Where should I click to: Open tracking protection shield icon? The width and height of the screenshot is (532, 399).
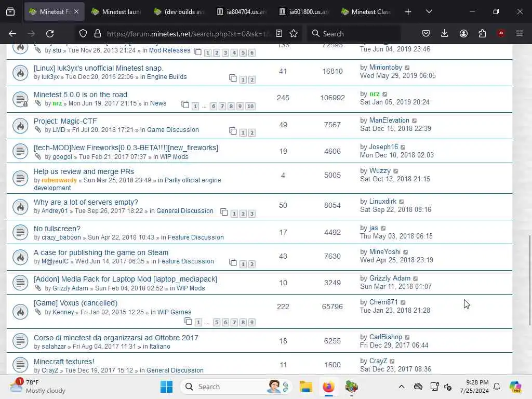[x=83, y=34]
